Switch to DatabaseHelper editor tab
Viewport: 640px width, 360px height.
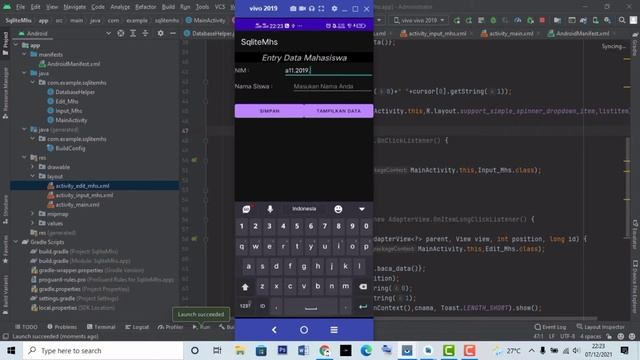point(208,33)
